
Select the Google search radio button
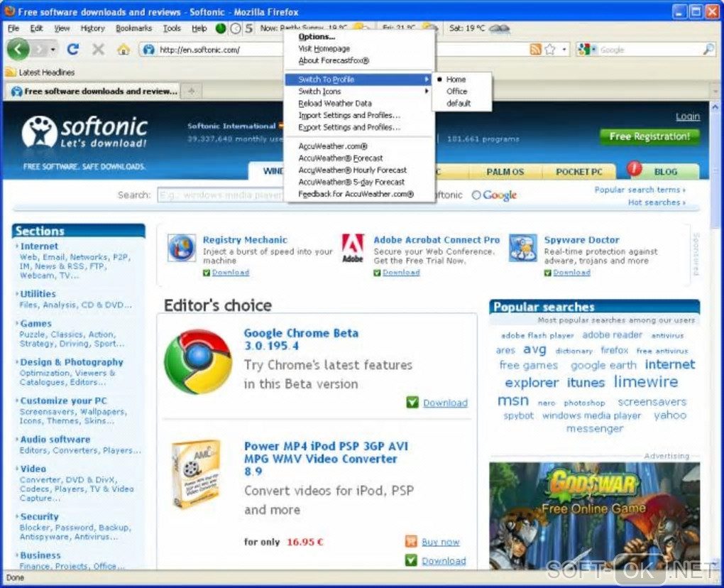click(x=476, y=195)
